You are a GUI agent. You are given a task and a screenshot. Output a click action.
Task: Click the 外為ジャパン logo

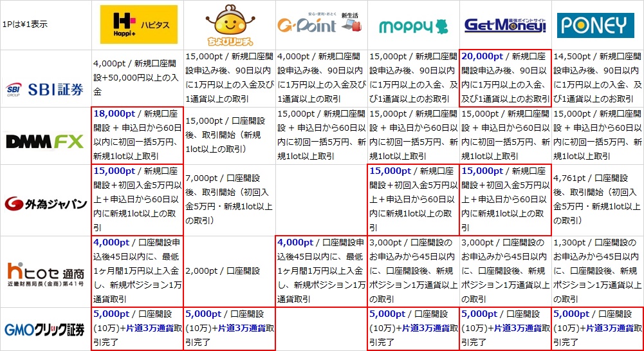[x=46, y=204]
